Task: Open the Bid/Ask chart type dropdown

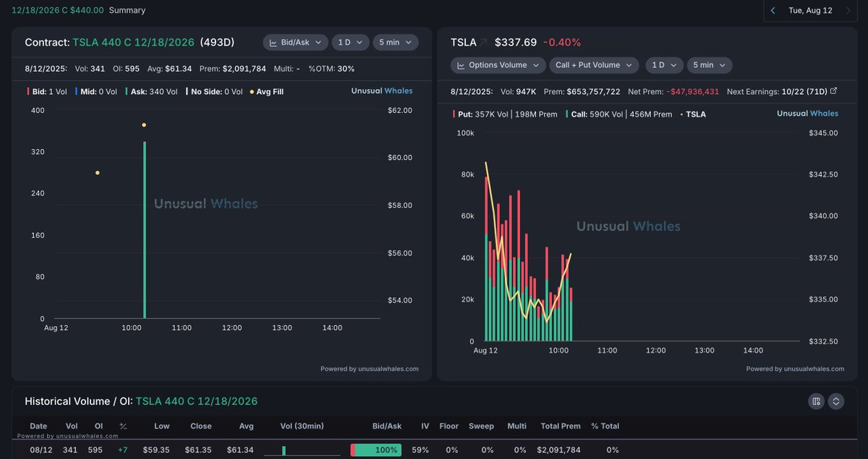Action: (x=295, y=43)
